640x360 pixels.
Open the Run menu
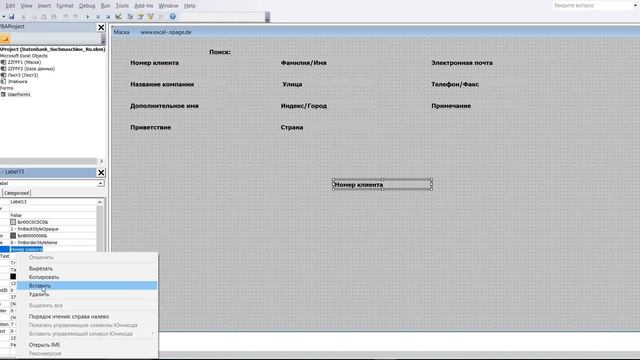105,6
